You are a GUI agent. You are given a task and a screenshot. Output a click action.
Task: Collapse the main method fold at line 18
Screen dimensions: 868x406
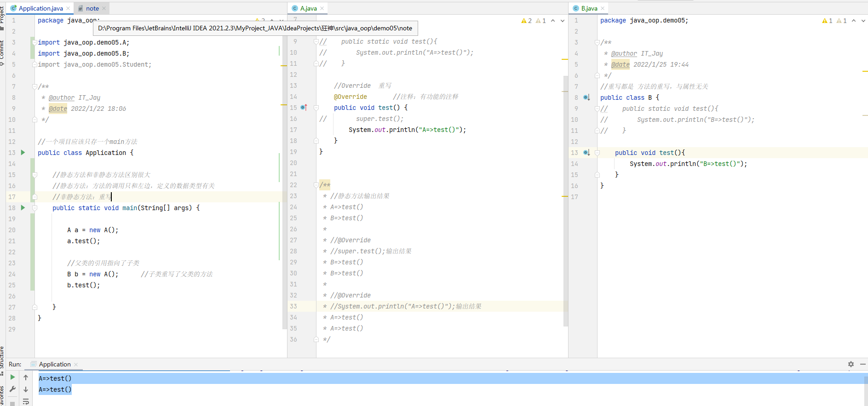point(34,208)
